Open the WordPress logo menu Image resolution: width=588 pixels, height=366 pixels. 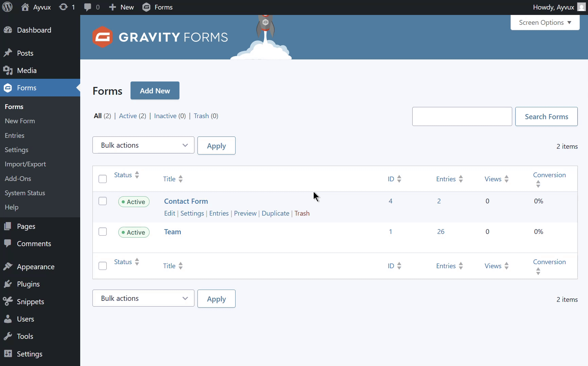point(7,7)
